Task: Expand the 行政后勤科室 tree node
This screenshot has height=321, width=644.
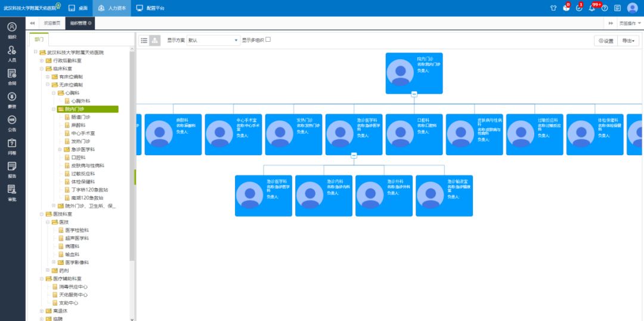Action: pos(41,61)
